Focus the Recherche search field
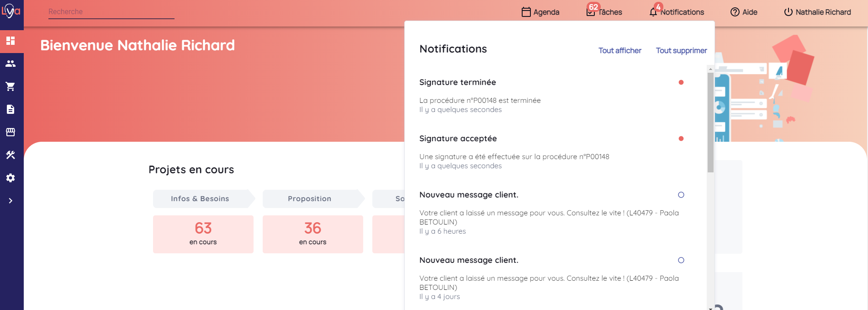Screen dimensions: 868x310 click(x=111, y=12)
